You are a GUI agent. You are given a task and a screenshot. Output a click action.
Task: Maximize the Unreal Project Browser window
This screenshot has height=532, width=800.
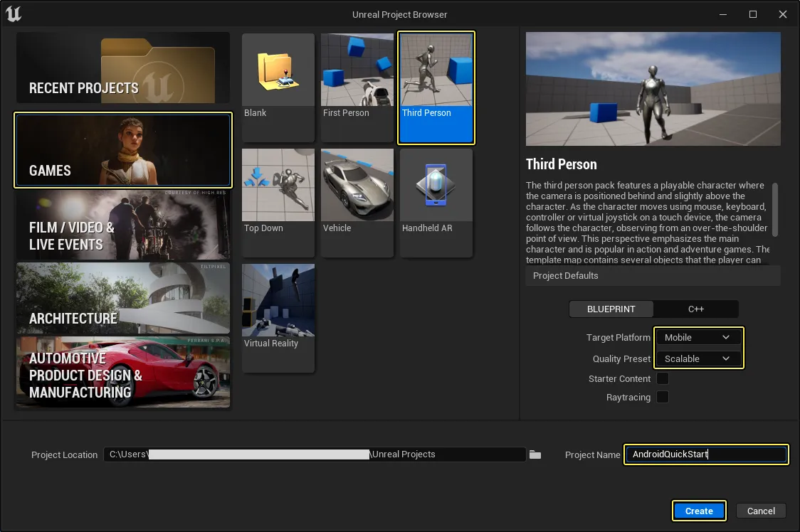pos(752,14)
